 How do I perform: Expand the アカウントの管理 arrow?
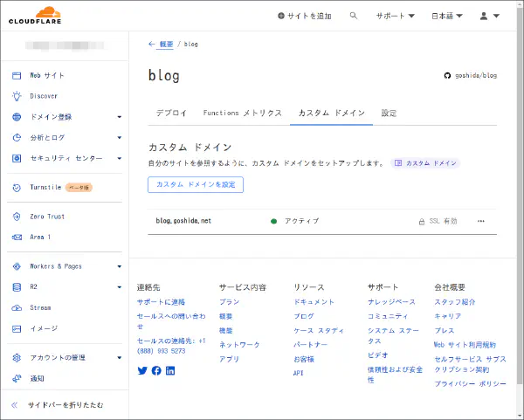[x=120, y=358]
